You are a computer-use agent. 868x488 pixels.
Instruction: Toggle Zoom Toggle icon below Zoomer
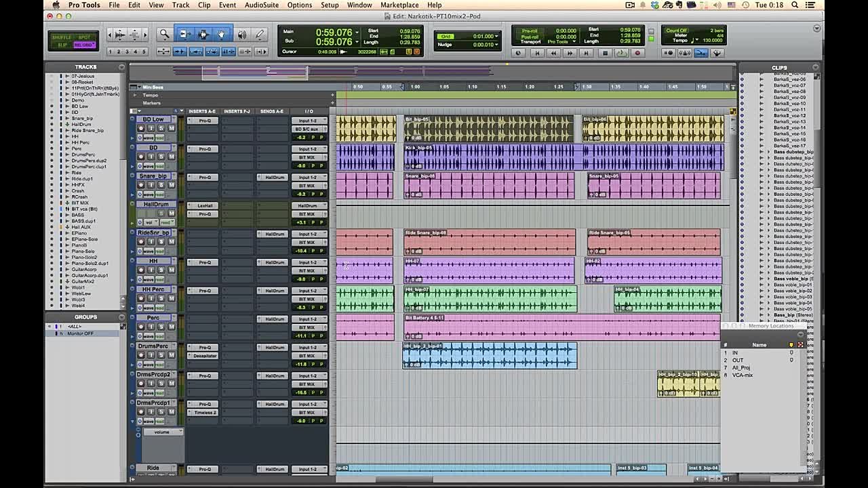pos(164,52)
